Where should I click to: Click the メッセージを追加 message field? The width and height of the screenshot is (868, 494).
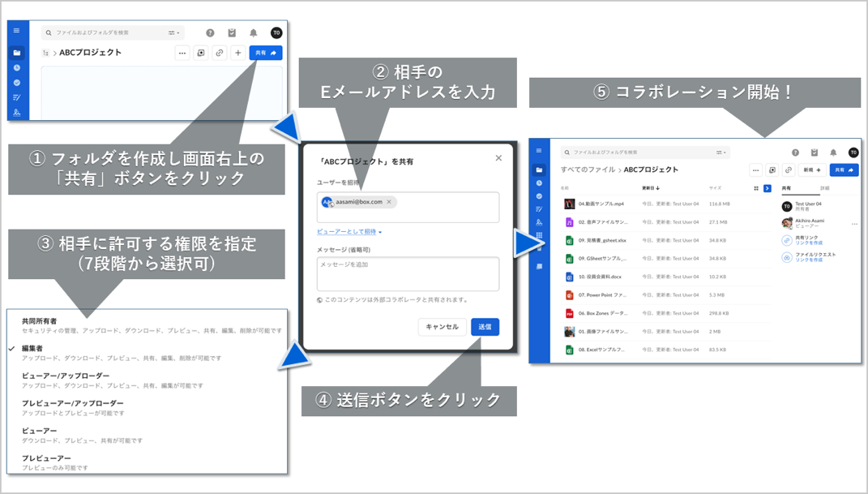(408, 273)
